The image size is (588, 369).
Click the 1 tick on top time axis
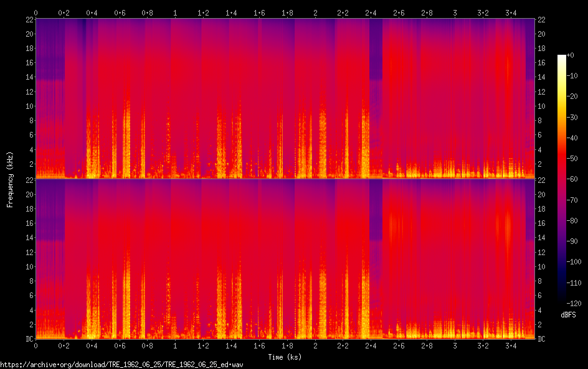click(x=175, y=13)
